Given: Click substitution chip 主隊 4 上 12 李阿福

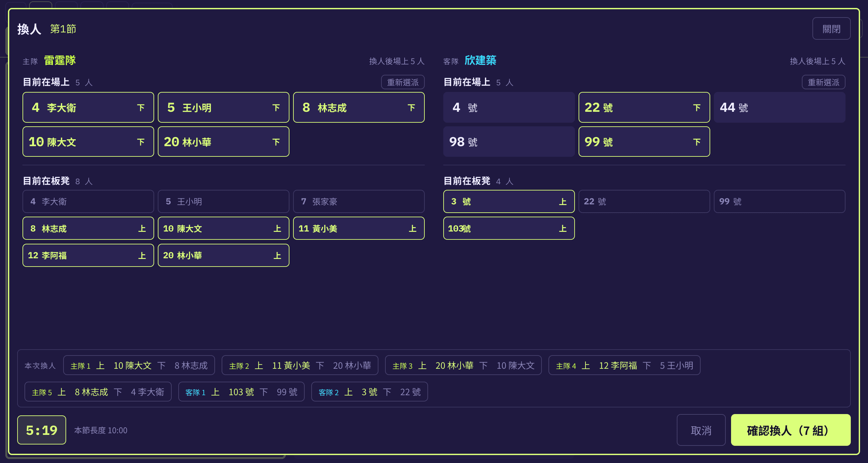Looking at the screenshot, I should tap(625, 365).
